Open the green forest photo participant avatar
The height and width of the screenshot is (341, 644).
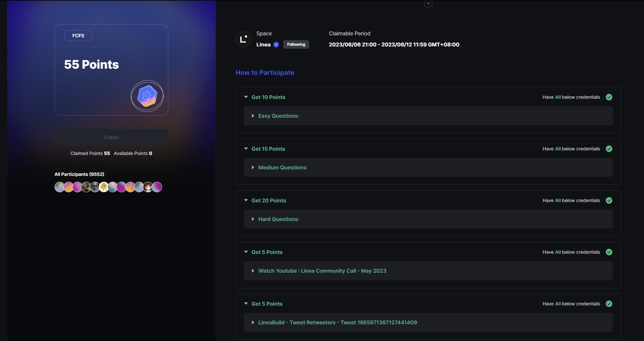(86, 187)
